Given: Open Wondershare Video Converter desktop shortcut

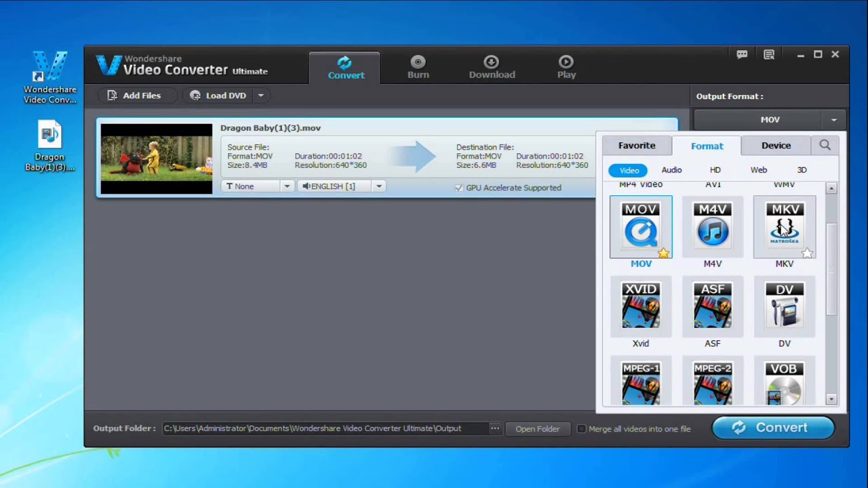Looking at the screenshot, I should click(x=50, y=77).
